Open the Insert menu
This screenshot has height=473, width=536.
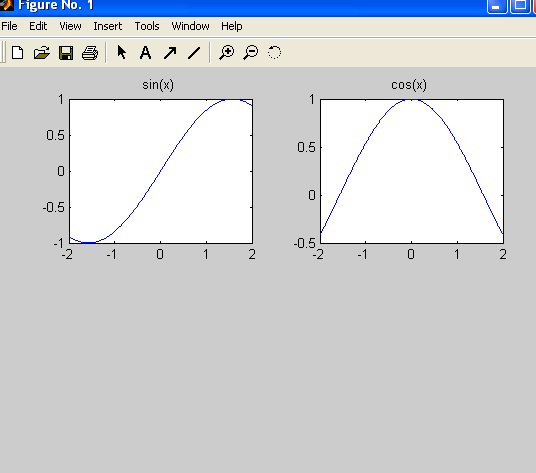point(108,26)
